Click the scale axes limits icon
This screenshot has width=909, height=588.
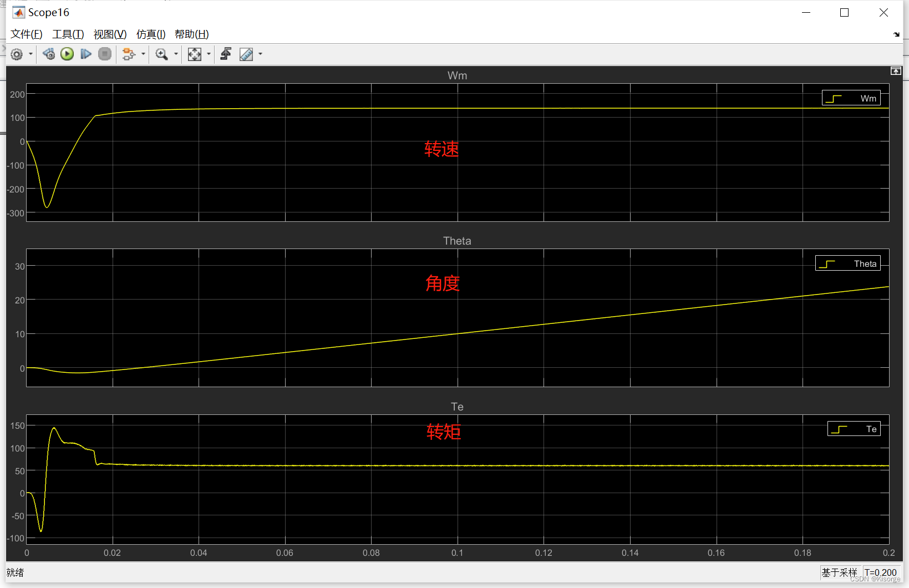(194, 54)
